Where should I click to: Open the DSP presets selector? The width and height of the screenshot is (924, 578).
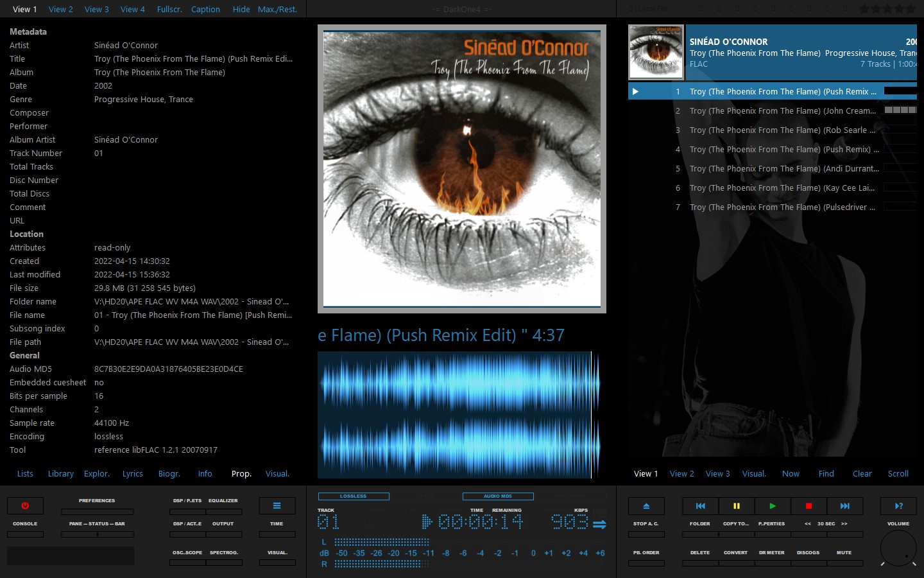point(187,511)
